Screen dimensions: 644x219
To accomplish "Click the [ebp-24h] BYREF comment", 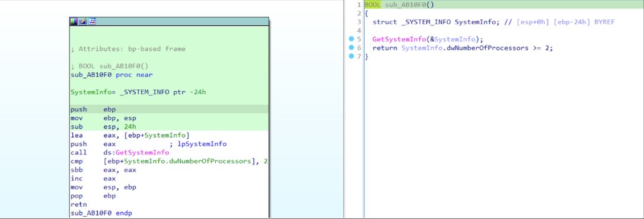I will 584,22.
